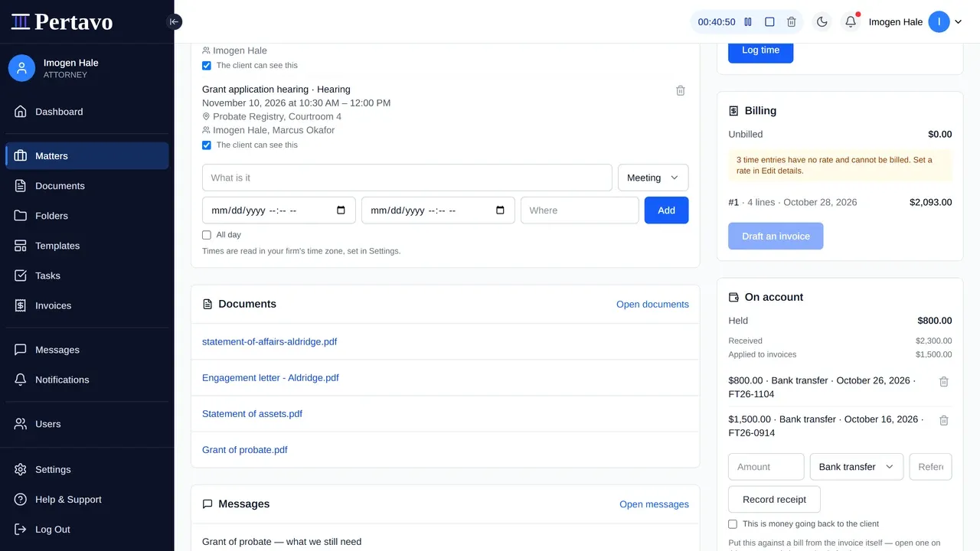Screen dimensions: 980x551
Task: Click the Settings gear icon in the sidebar
Action: pos(21,470)
